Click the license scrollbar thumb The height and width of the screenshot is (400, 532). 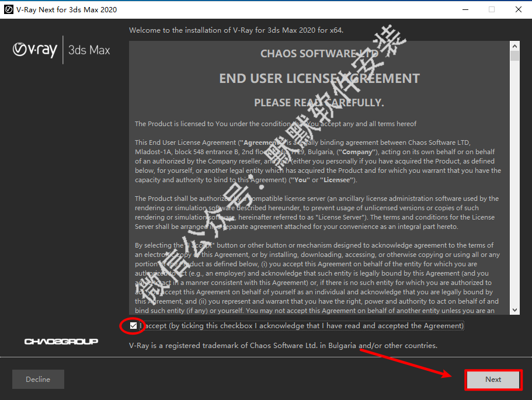pyautogui.click(x=514, y=56)
